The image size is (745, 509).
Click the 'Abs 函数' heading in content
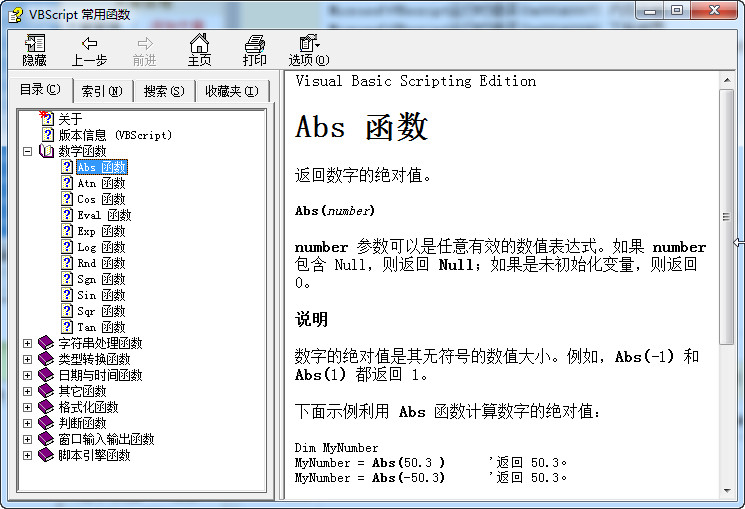click(361, 127)
